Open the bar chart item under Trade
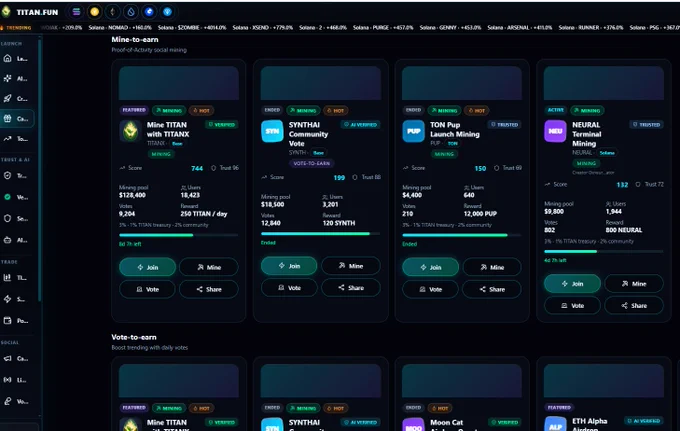680x431 pixels. point(16,278)
